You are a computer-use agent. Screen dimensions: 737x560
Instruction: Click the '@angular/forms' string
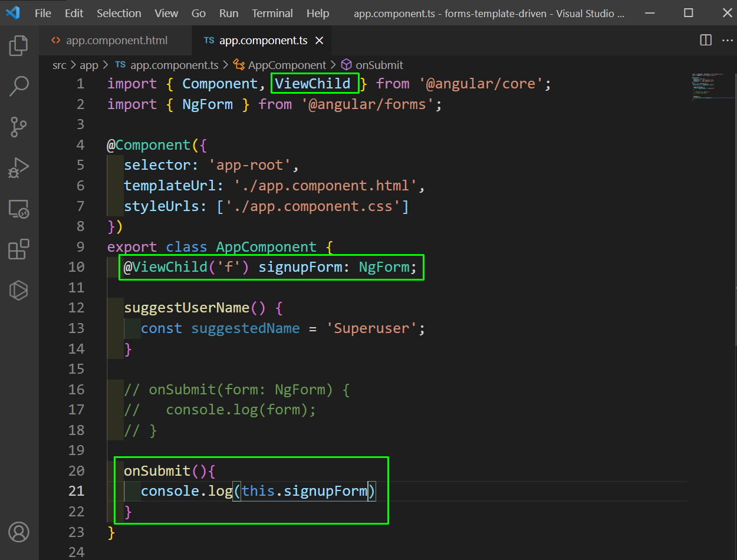[367, 104]
